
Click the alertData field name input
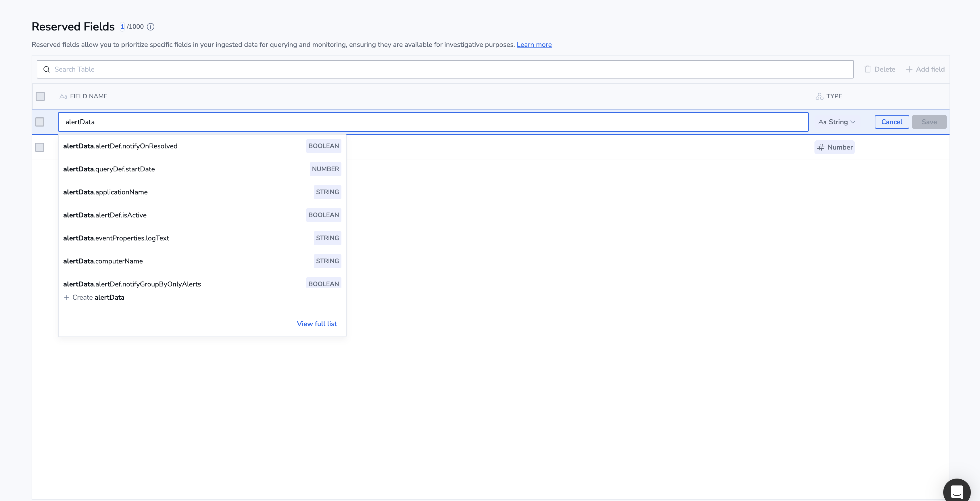pyautogui.click(x=433, y=122)
